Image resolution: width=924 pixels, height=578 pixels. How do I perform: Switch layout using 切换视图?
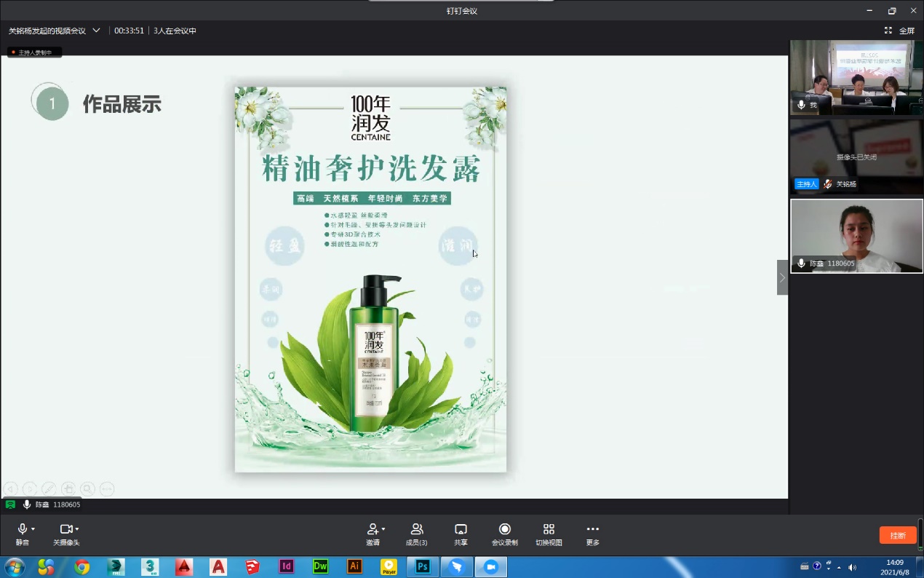(549, 534)
